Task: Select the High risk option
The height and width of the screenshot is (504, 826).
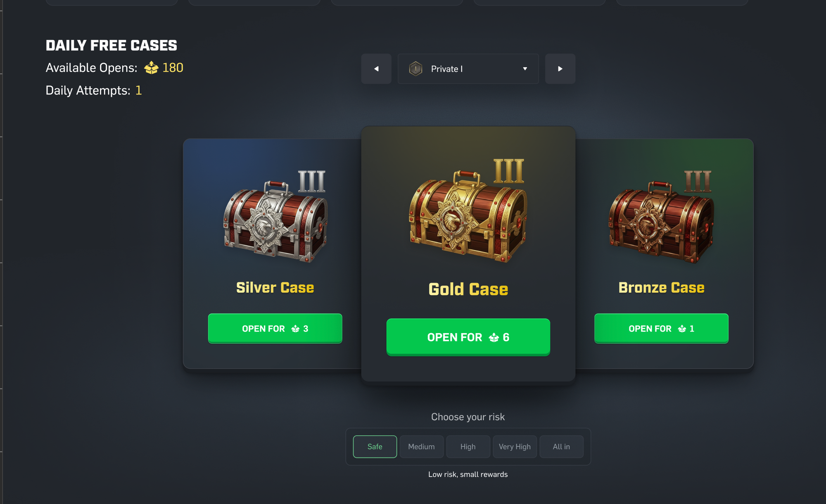Action: pyautogui.click(x=468, y=447)
